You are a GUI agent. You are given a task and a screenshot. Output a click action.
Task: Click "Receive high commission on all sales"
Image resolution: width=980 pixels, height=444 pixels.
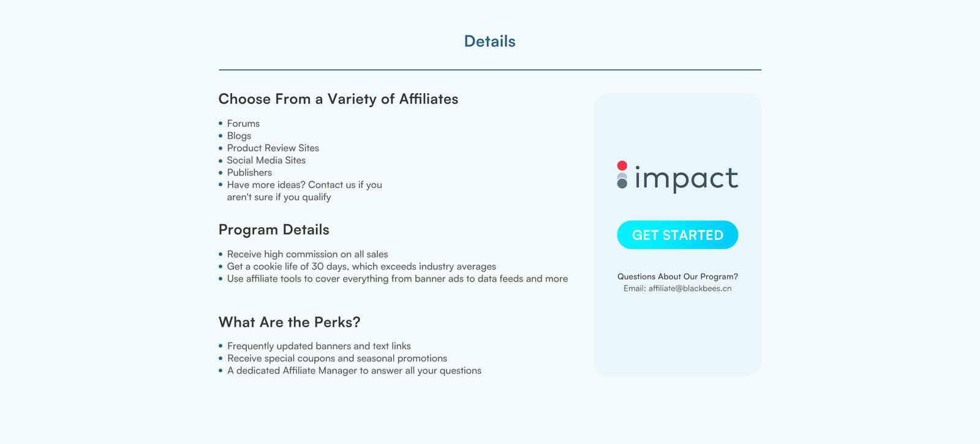coord(307,254)
